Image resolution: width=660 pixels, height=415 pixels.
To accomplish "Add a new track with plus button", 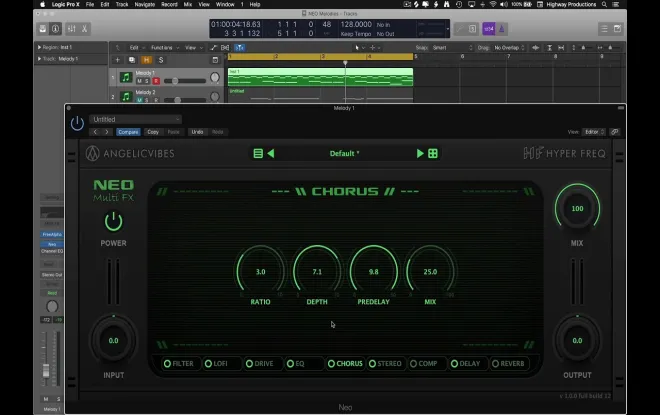I will click(117, 60).
